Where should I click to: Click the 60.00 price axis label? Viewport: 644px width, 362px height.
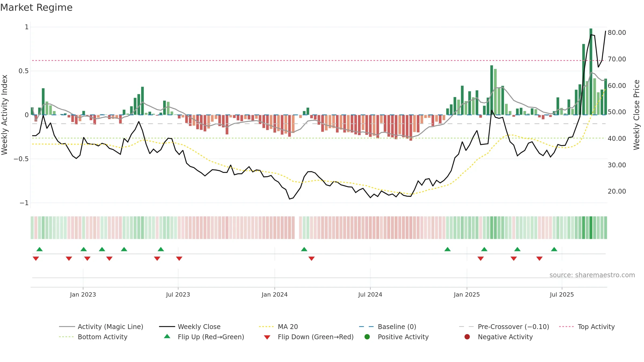[617, 86]
